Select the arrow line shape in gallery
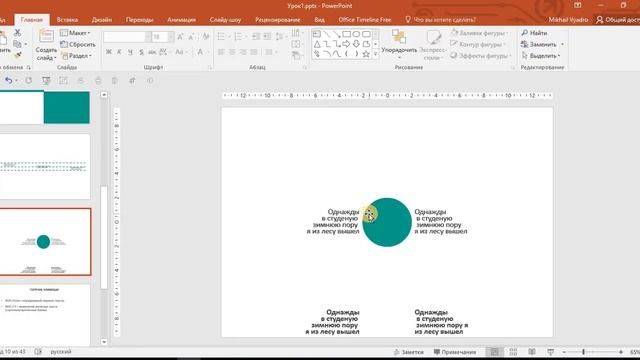This screenshot has height=360, width=640. coord(337,34)
